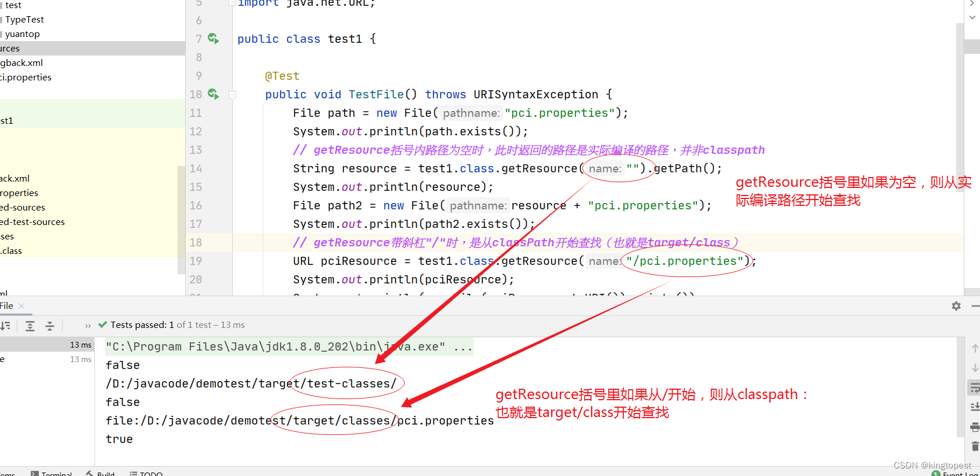Print the console output
The image size is (980, 476).
(975, 427)
